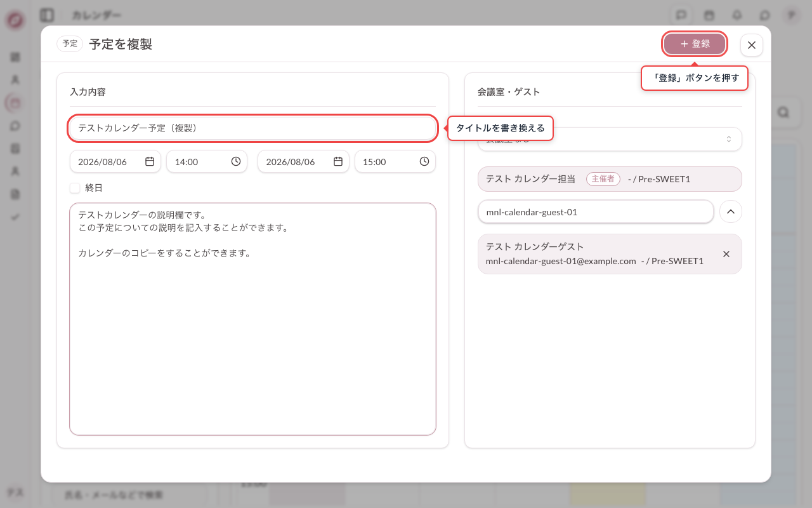This screenshot has width=812, height=508.
Task: Open the end date calendar picker icon
Action: 338,161
